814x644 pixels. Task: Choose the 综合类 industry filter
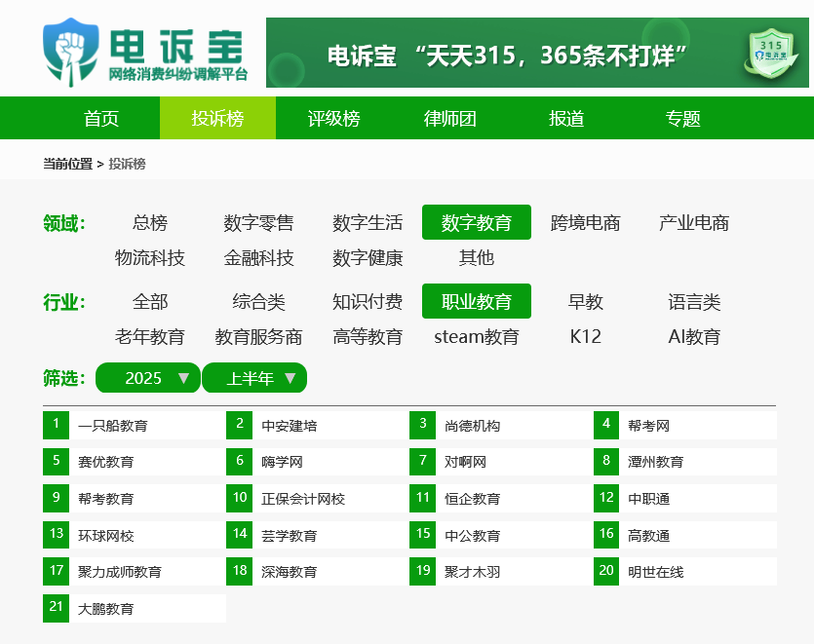click(258, 301)
